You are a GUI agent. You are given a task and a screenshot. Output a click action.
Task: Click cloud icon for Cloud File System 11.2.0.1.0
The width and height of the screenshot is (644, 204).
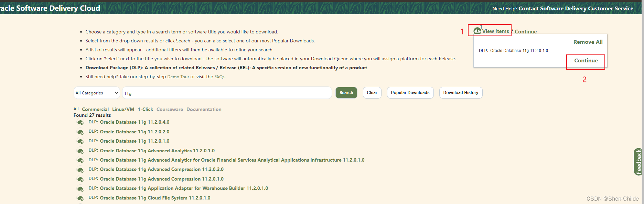80,198
